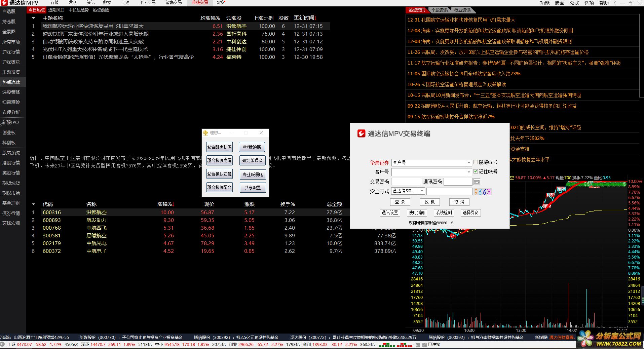The width and height of the screenshot is (644, 349).
Task: Click the 交易密码 input field
Action: [407, 182]
